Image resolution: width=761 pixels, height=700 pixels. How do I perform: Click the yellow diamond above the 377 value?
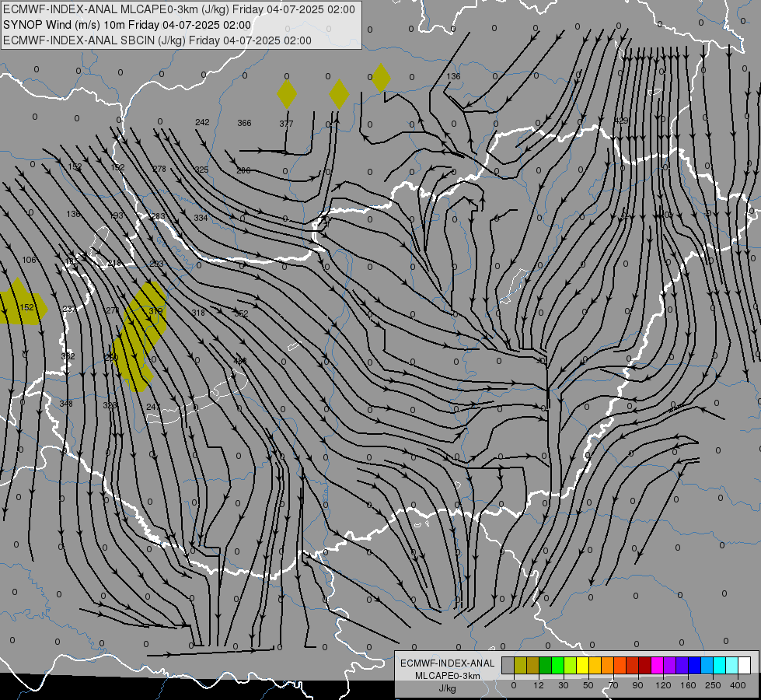click(287, 94)
